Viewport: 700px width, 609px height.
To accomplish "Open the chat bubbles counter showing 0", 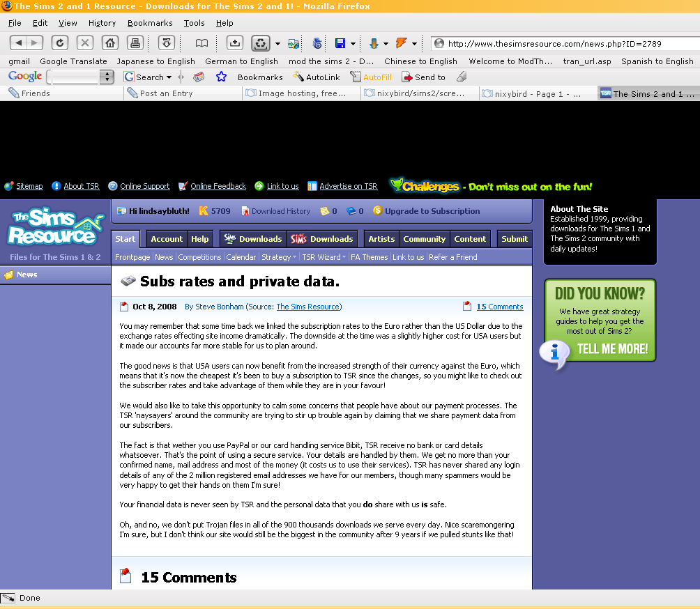I will [x=355, y=211].
